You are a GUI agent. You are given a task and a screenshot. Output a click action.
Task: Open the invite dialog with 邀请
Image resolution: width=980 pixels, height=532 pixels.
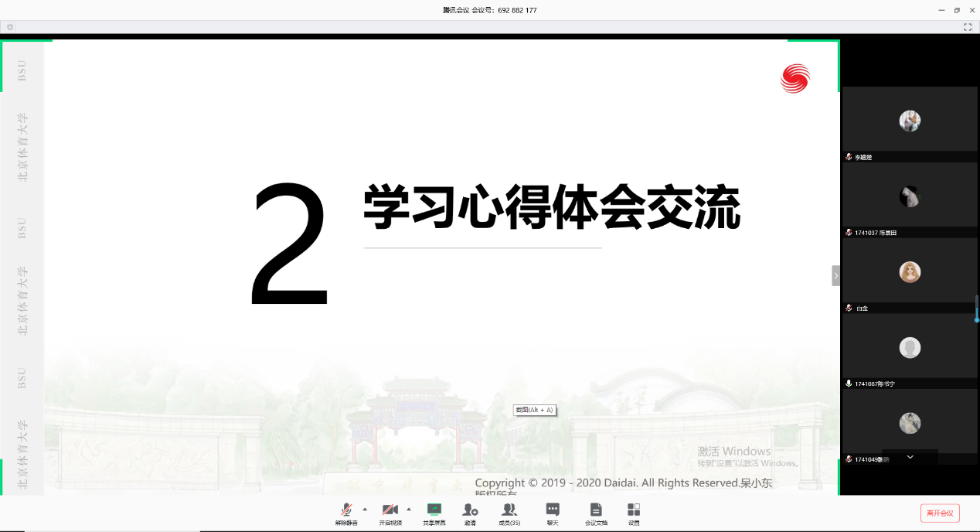coord(470,513)
